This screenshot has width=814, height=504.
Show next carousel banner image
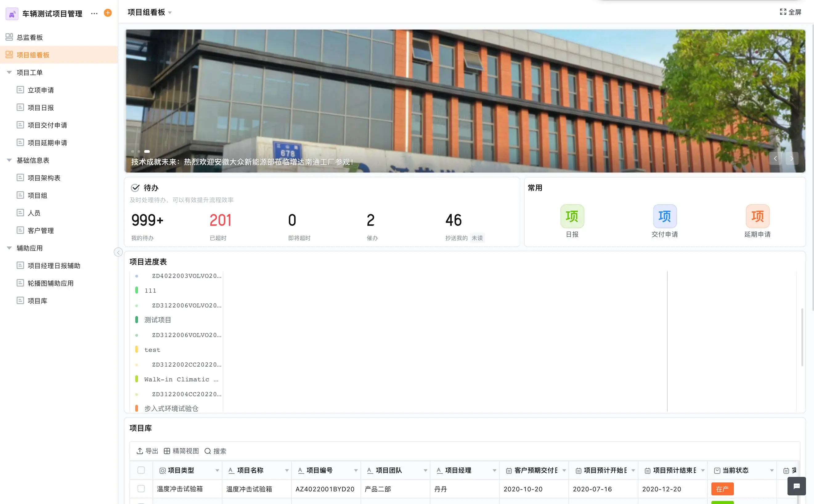(x=792, y=158)
